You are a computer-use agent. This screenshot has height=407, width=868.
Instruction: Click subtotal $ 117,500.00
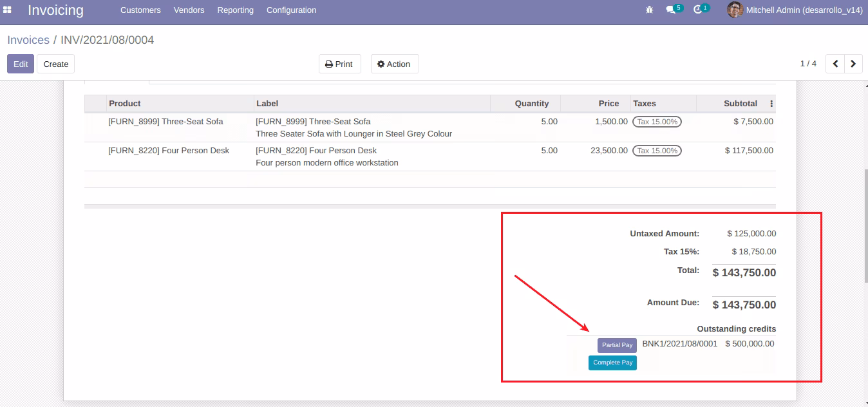(x=749, y=150)
